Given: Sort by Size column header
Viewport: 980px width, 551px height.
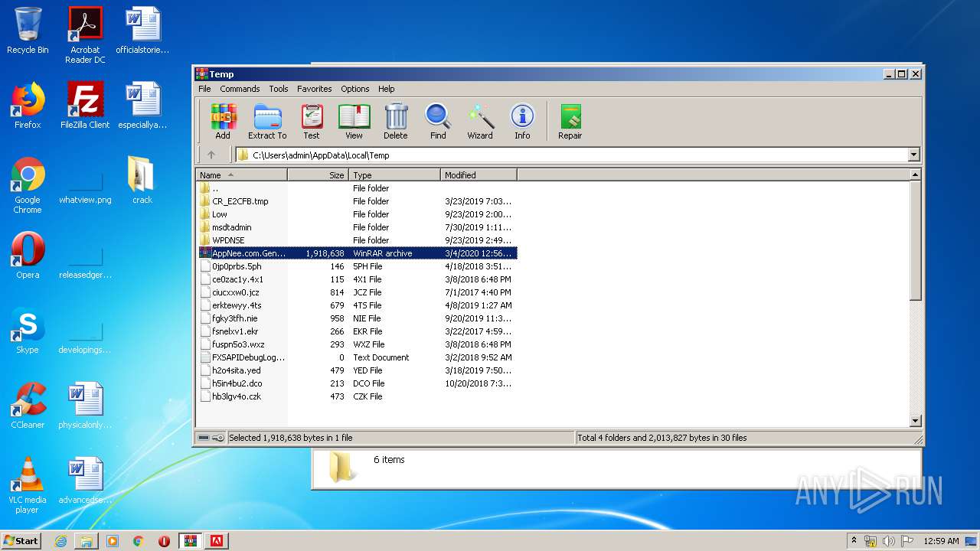Looking at the screenshot, I should coord(318,175).
